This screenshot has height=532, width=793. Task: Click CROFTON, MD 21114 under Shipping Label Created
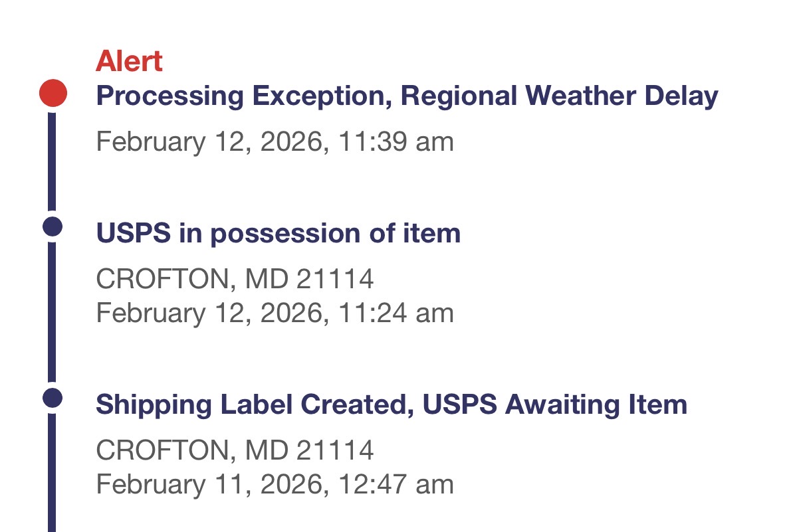click(235, 451)
